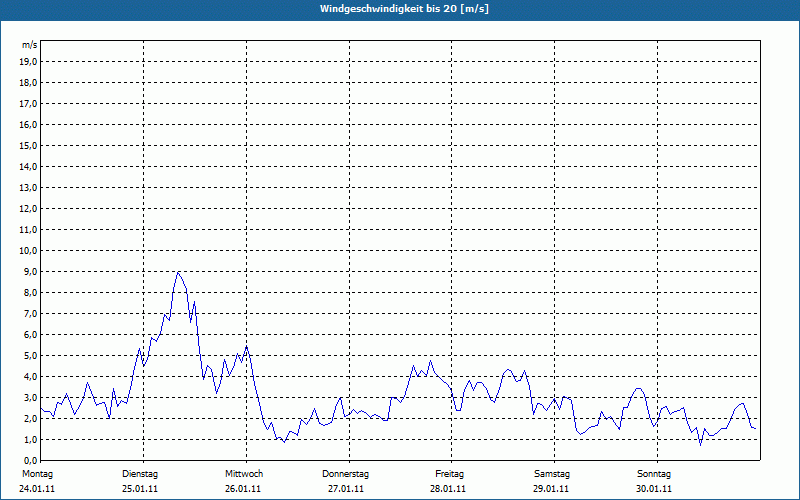Select the Montag day label
Viewport: 800px width, 500px height.
37,474
